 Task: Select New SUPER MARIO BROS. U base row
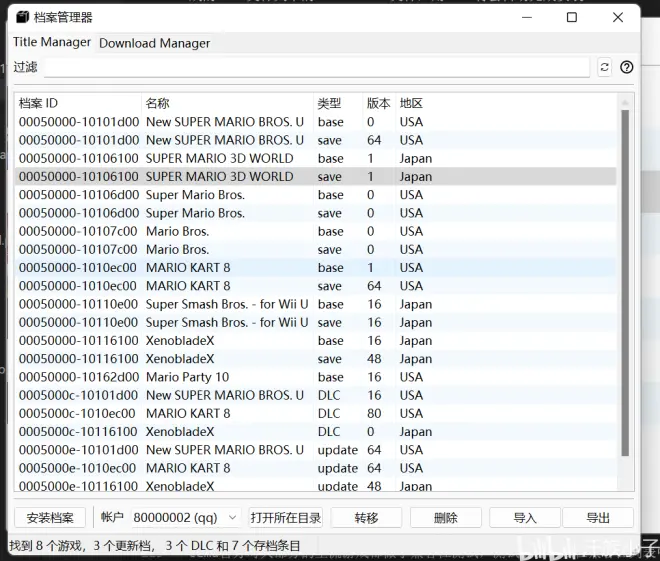[316, 122]
